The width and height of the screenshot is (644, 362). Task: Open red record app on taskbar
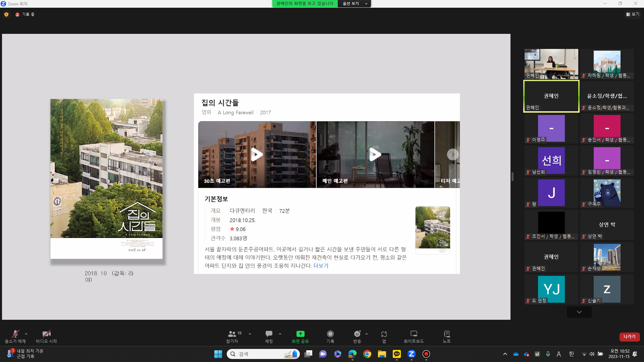coord(426,354)
